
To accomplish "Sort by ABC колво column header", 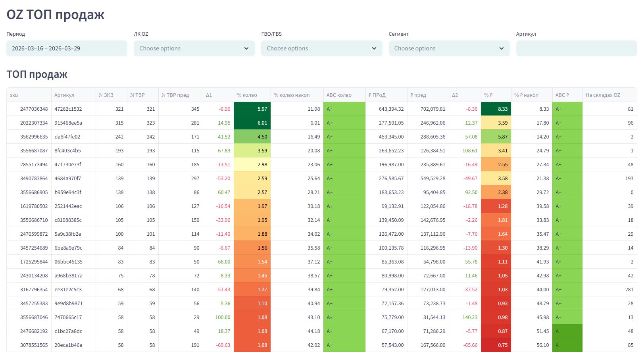I will [344, 95].
